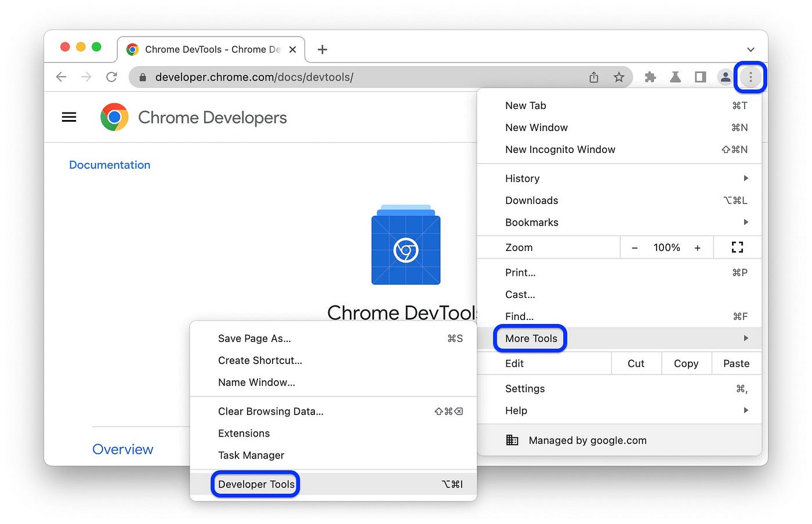The height and width of the screenshot is (524, 812).
Task: Click the back navigation arrow
Action: 61,77
